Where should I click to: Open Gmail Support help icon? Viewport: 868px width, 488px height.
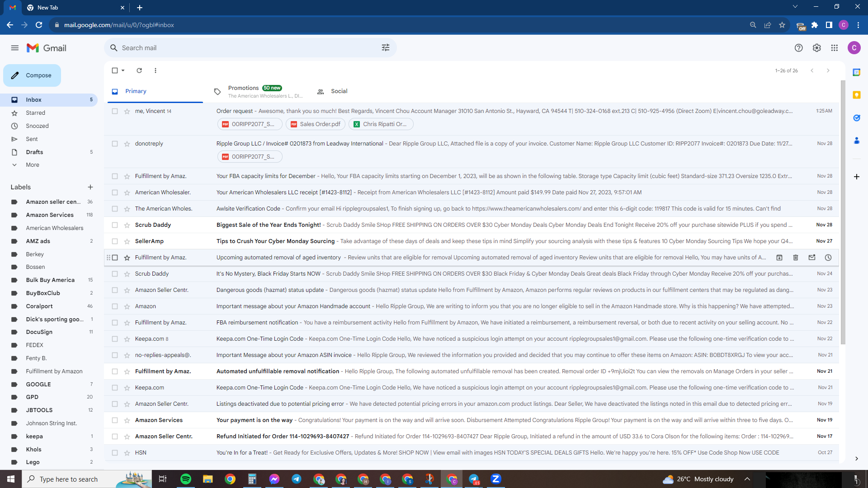(x=799, y=48)
